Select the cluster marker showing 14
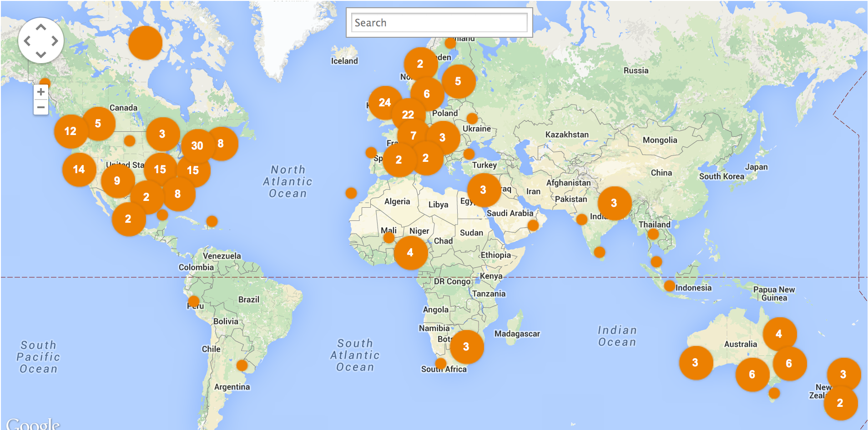Viewport: 868px width, 430px height. point(79,170)
